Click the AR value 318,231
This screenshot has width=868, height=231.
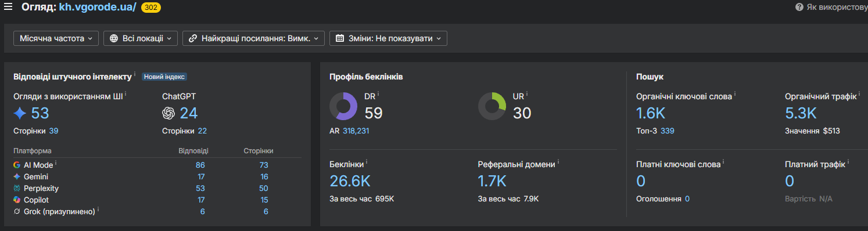[x=356, y=131]
